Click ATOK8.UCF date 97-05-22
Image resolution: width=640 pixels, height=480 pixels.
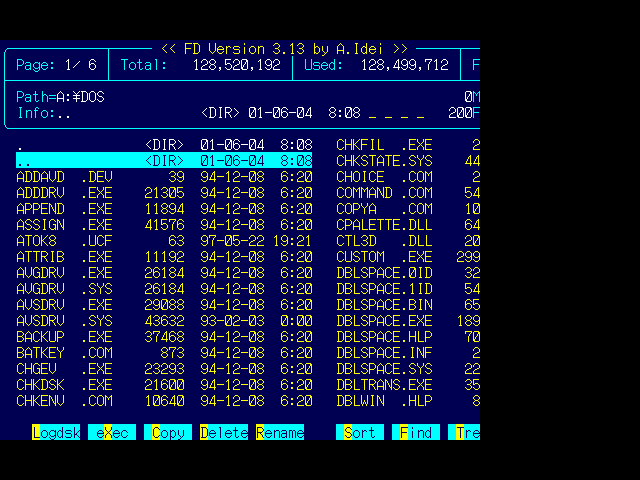pos(232,240)
